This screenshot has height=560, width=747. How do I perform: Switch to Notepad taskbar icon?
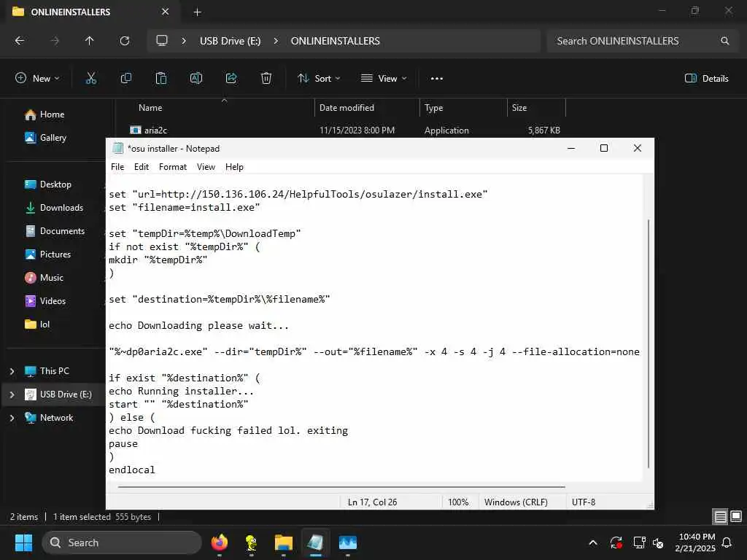coord(315,542)
